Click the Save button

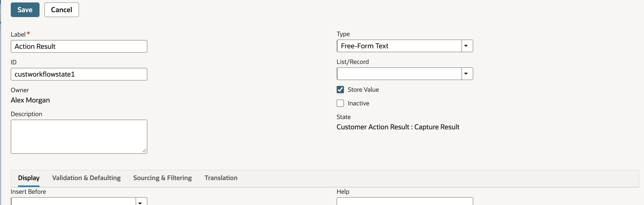click(x=25, y=10)
